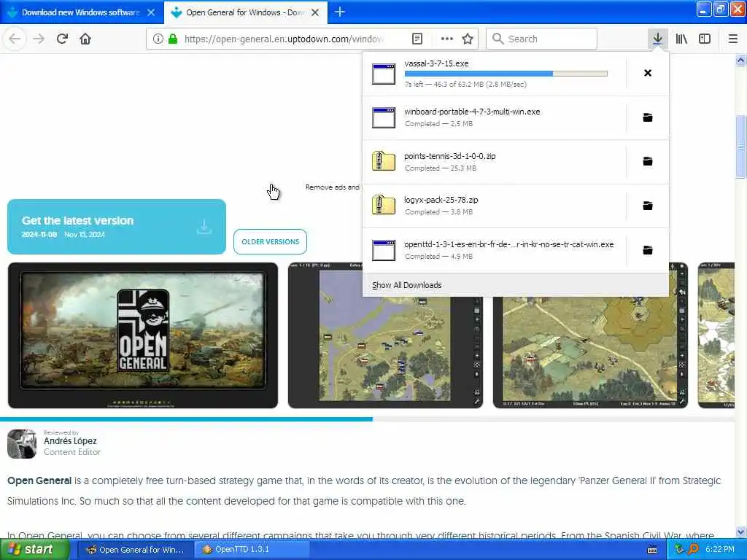Reload the current page
Viewport: 747px width, 560px height.
pos(62,39)
